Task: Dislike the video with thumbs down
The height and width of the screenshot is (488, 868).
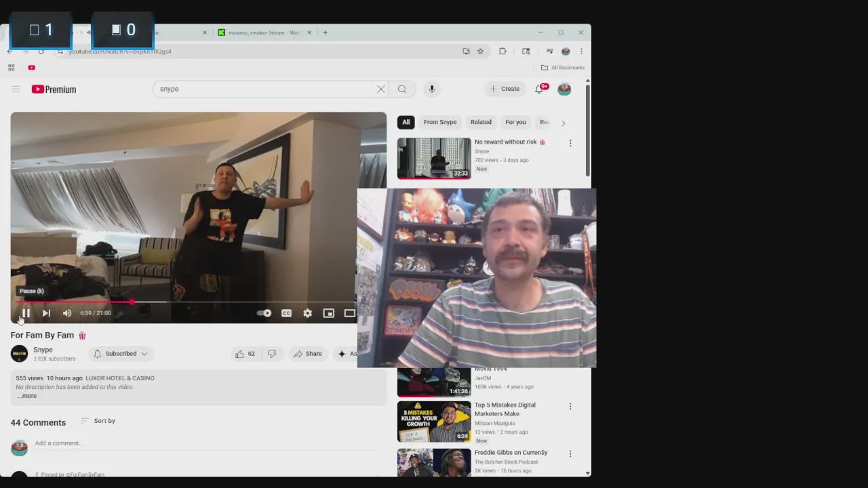Action: [272, 354]
